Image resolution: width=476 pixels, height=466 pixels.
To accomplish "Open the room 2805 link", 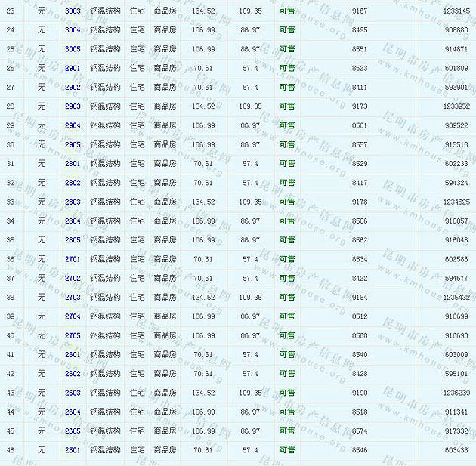I will tap(73, 240).
